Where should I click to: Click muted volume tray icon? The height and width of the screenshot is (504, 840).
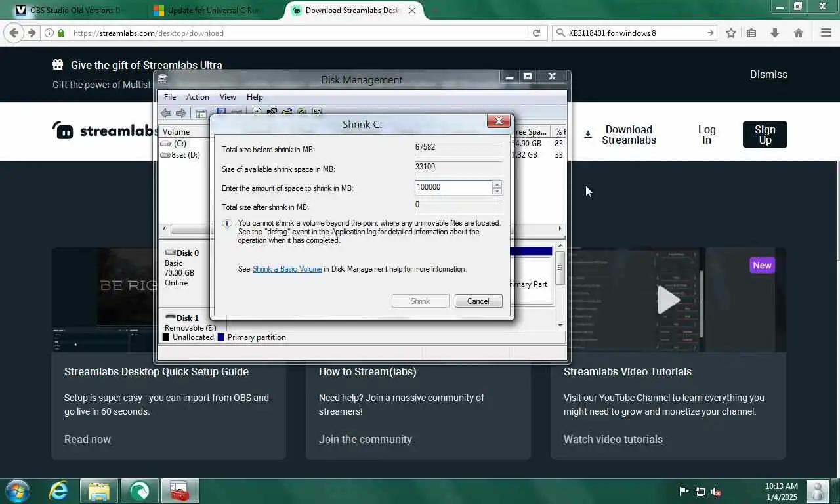(x=717, y=492)
